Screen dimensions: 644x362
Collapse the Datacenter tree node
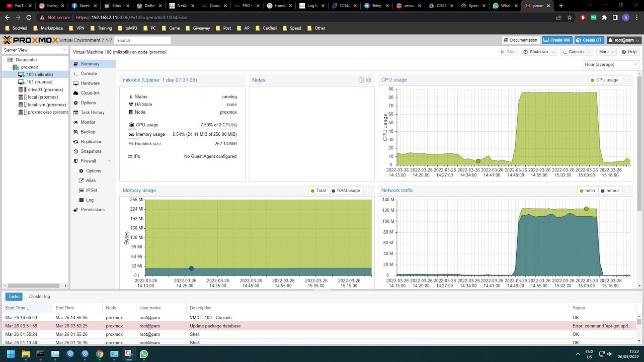tap(4, 60)
